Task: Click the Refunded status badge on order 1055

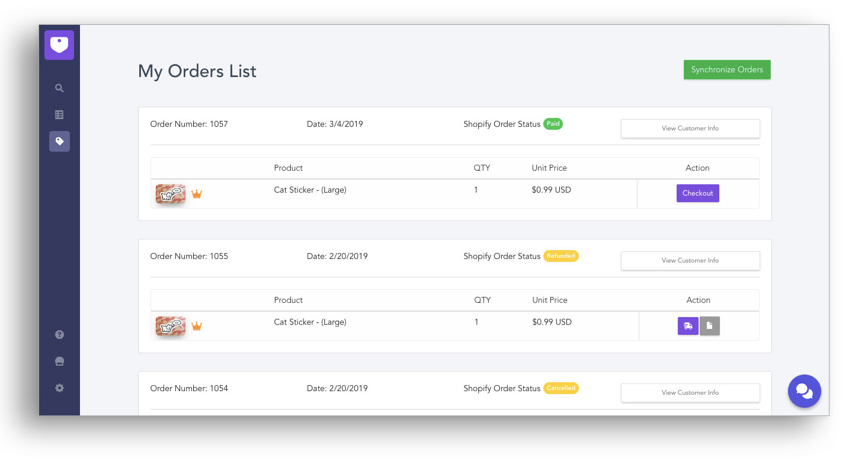Action: (560, 256)
